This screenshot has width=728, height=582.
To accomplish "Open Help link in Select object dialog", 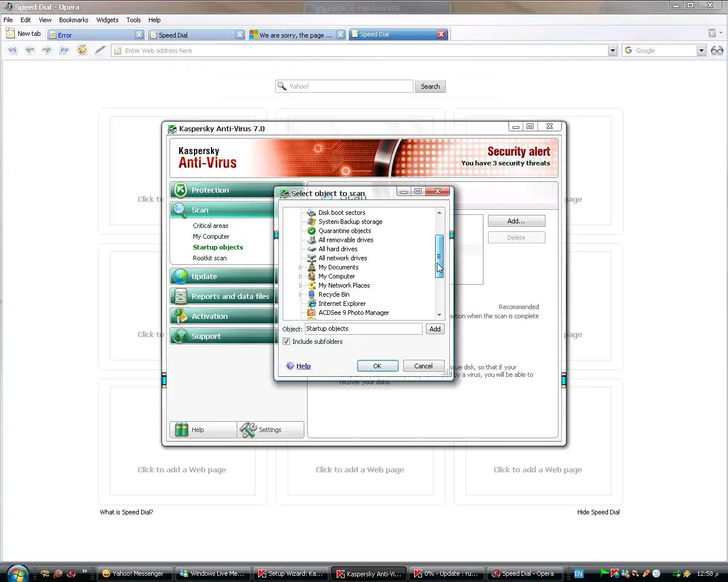I will (303, 366).
